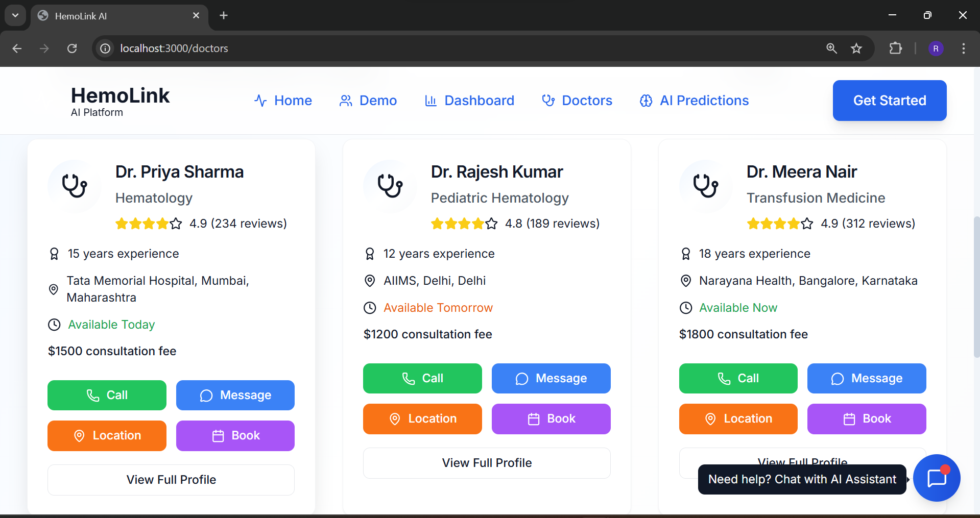Viewport: 980px width, 518px height.
Task: Open the Chrome three-dot menu
Action: coord(963,48)
